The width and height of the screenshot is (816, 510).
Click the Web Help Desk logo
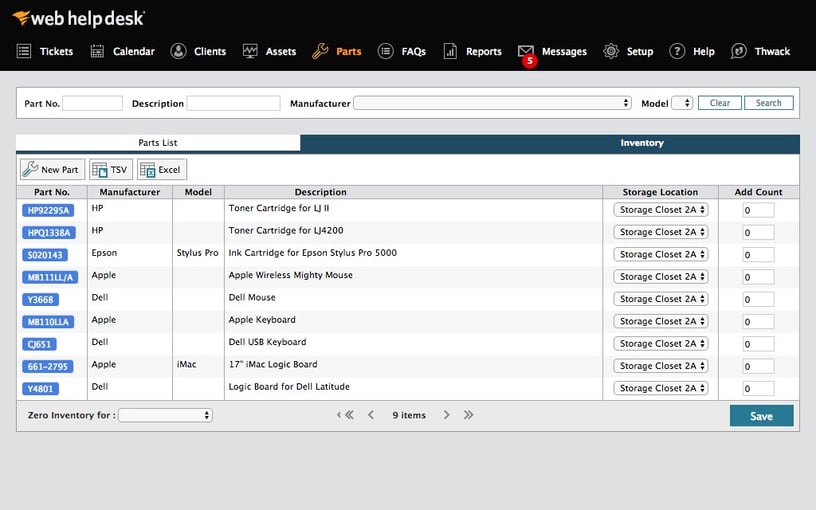(78, 19)
